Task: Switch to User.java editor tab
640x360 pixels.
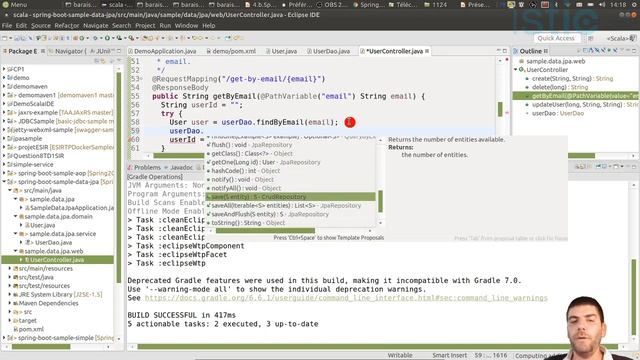Action: 282,51
